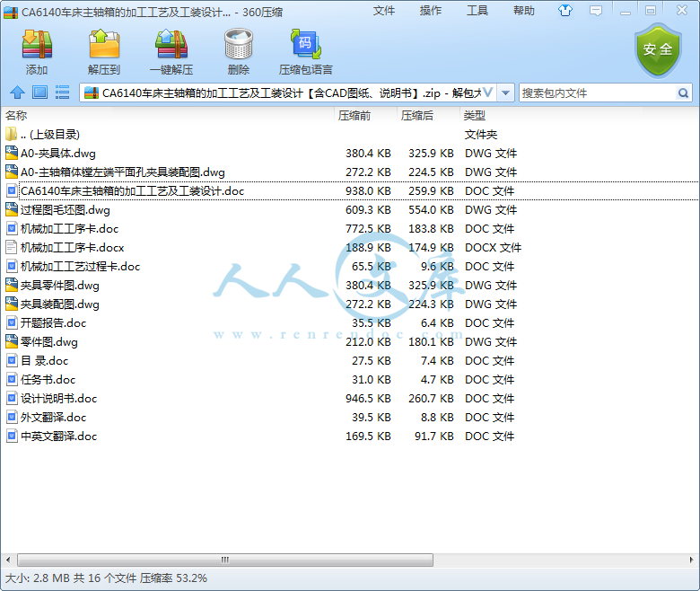Go up one level with the blue arrow
Viewport: 700px width, 591px height.
click(17, 93)
